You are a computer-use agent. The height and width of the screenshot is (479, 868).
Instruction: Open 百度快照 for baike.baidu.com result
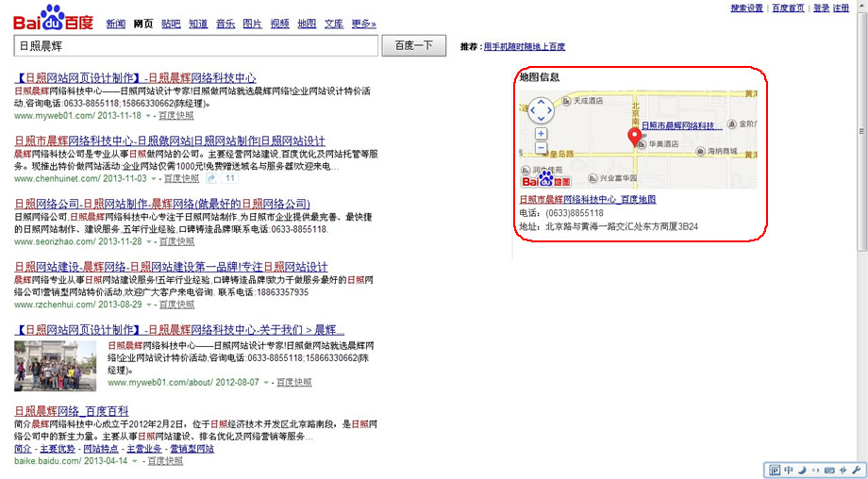[x=165, y=461]
